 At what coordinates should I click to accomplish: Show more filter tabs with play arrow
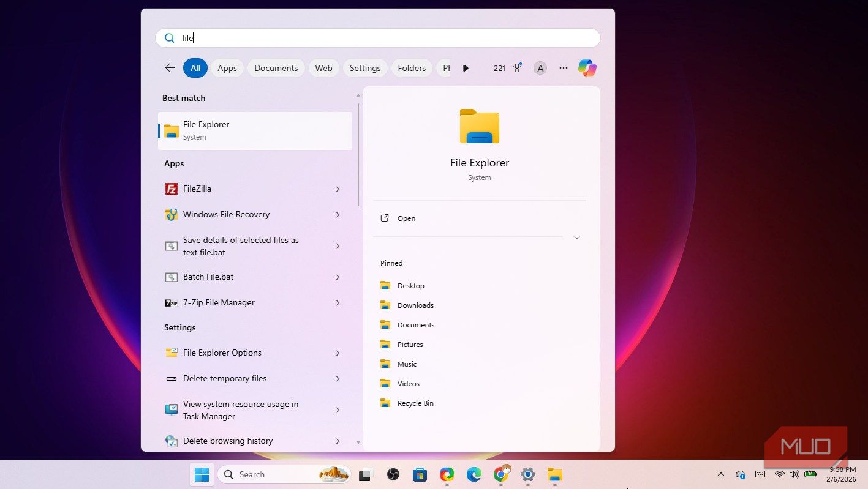466,68
